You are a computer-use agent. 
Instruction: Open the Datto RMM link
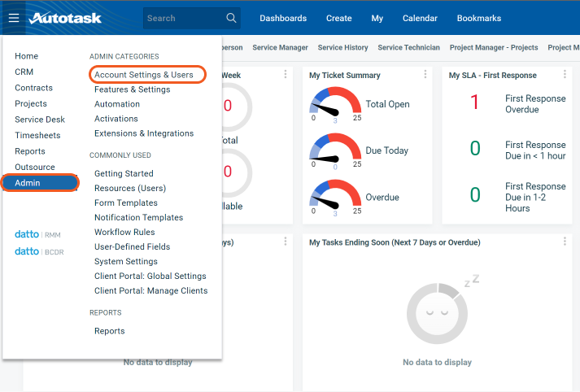[36, 234]
